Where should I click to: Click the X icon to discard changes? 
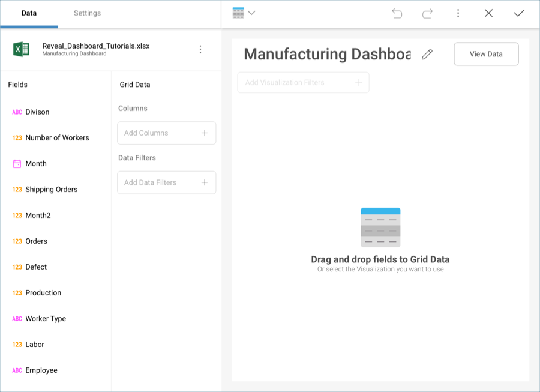pos(488,13)
